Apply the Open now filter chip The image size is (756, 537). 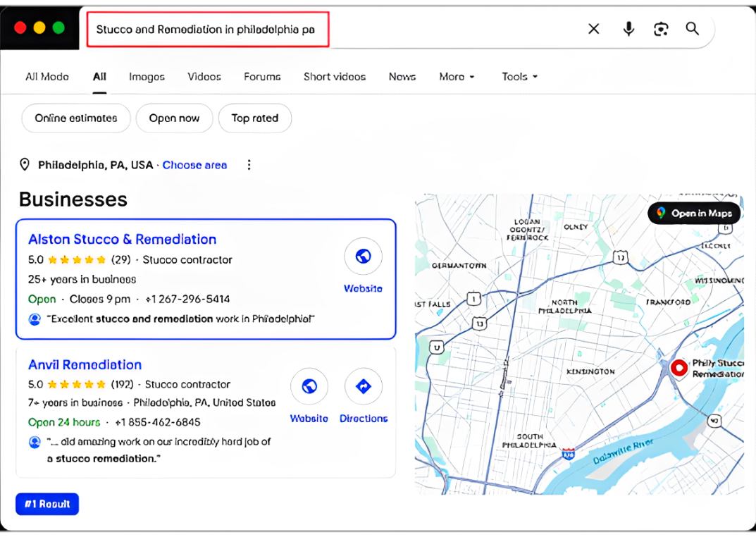tap(174, 118)
